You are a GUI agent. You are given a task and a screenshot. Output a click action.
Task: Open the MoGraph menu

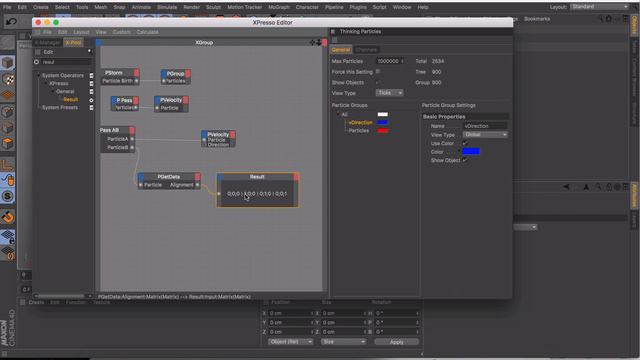pos(279,7)
